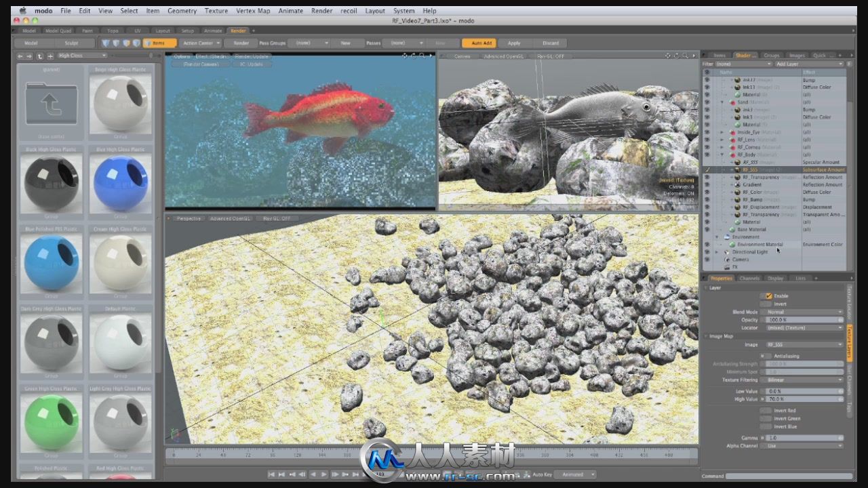868x488 pixels.
Task: Select the Gradient layer icon
Action: 737,184
